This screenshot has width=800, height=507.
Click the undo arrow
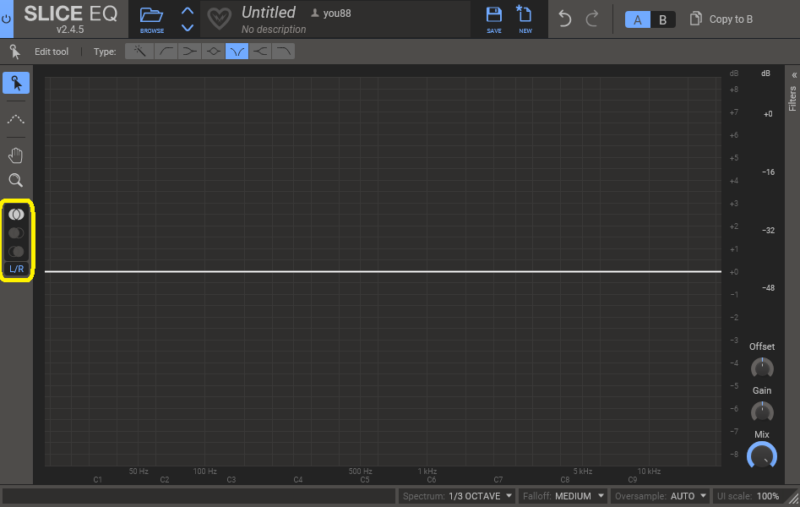565,19
